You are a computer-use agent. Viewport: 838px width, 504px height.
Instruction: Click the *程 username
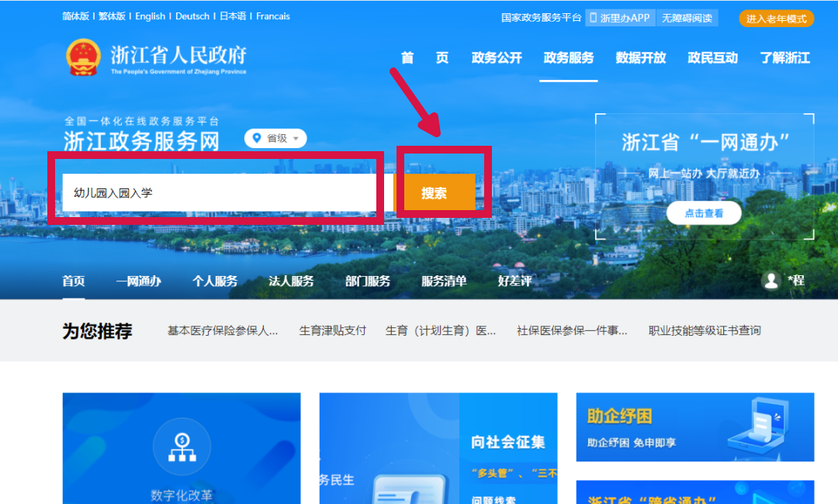tap(796, 280)
